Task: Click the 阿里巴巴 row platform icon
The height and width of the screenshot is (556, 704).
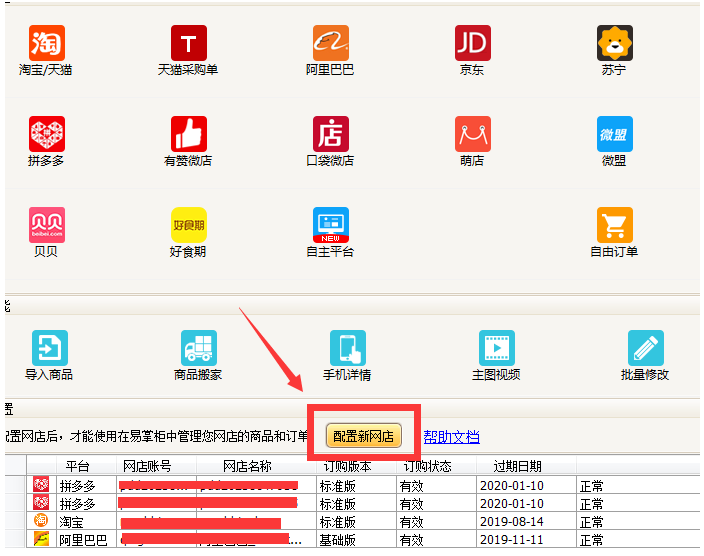Action: click(41, 538)
